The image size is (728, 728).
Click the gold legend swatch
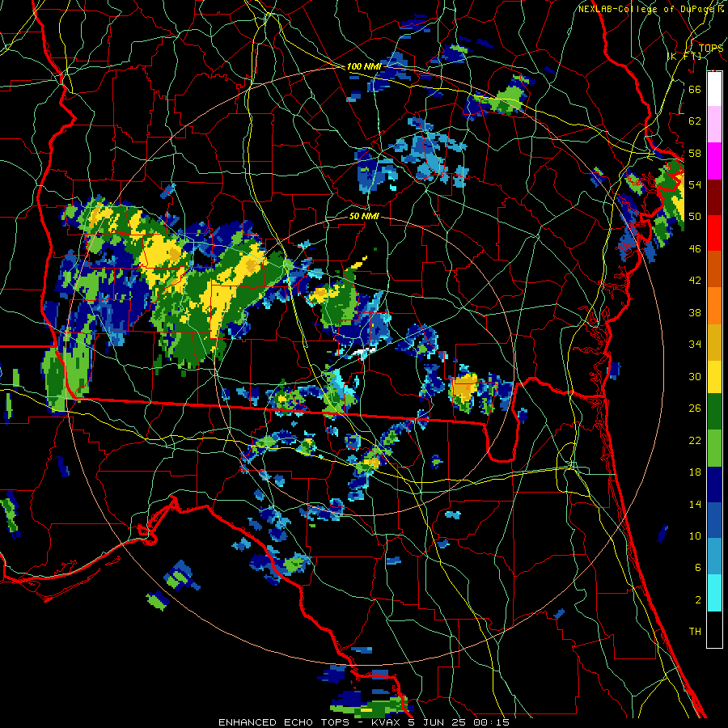(714, 342)
